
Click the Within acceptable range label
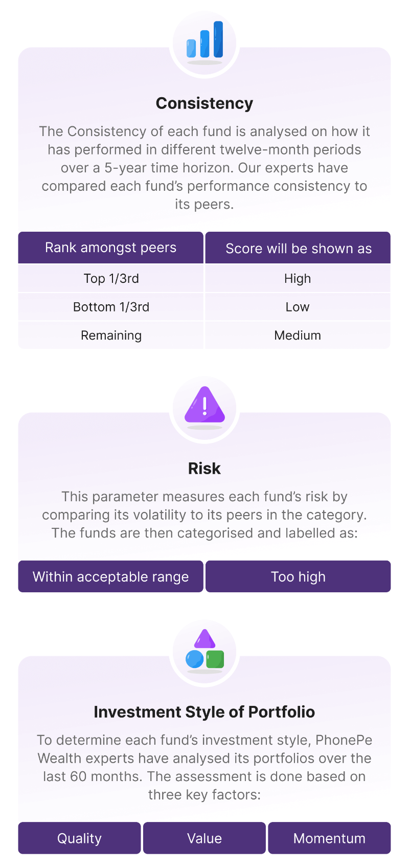[111, 576]
